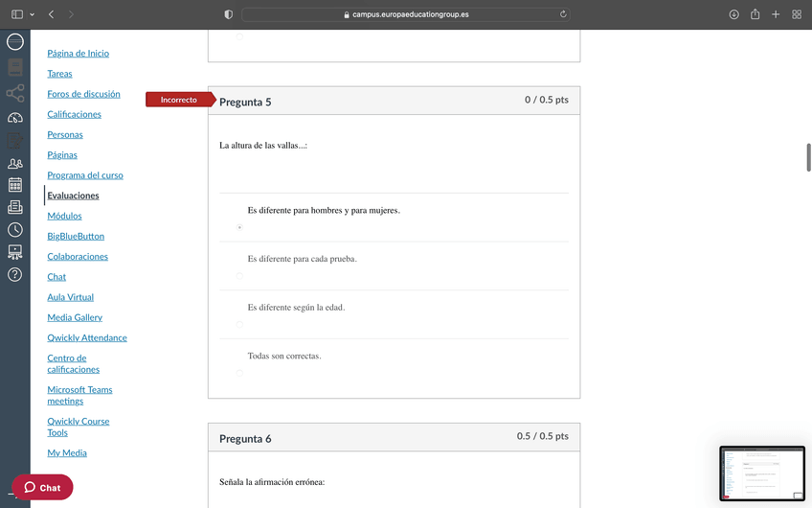Open Calificaciones link
Image resolution: width=812 pixels, height=508 pixels.
(x=74, y=114)
